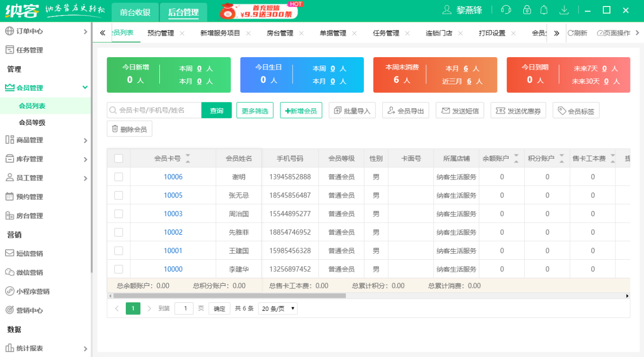Viewport: 644px width, 357px height.
Task: Open the notification bell icon
Action: tap(544, 10)
